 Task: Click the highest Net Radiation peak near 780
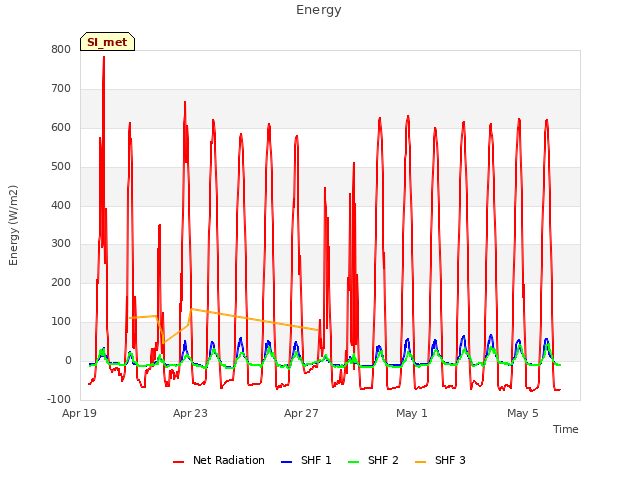[104, 57]
